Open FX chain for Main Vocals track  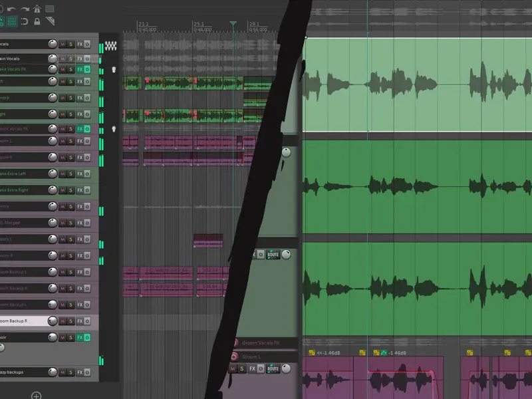80,59
